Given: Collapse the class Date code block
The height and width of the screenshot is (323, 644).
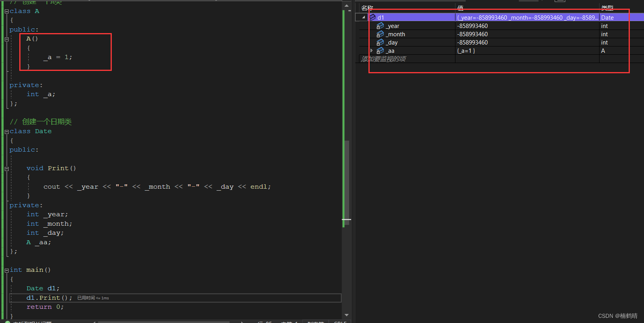Looking at the screenshot, I should (7, 132).
